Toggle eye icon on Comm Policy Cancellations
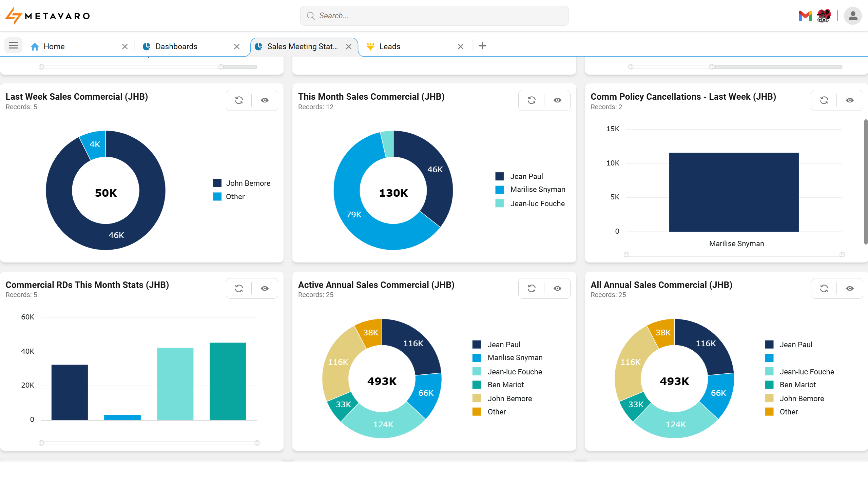The image size is (868, 488). point(850,100)
